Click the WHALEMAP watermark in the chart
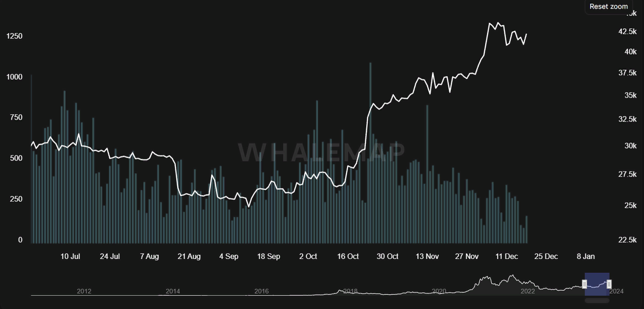This screenshot has width=644, height=309. point(321,152)
